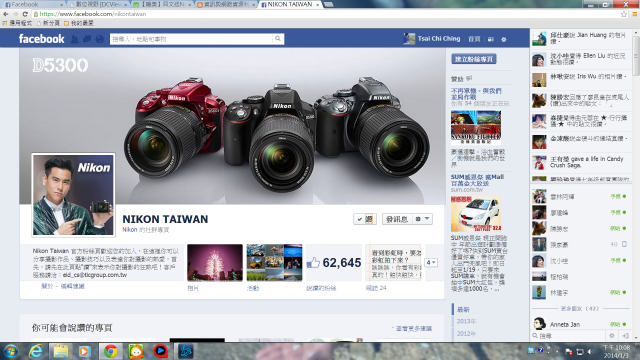This screenshot has height=360, width=640.
Task: Switch to the Facebook browser tab
Action: tap(33, 4)
